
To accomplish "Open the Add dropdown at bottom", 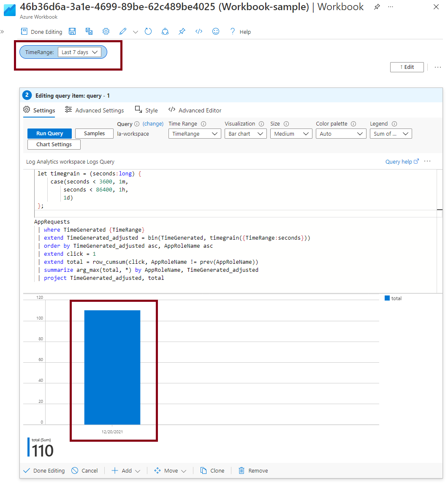I will (x=126, y=470).
